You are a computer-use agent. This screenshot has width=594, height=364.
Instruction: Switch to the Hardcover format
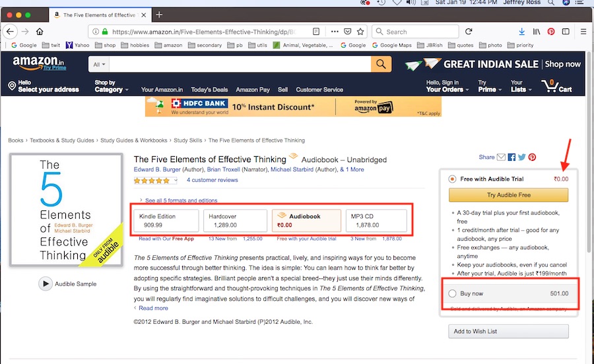pyautogui.click(x=236, y=220)
